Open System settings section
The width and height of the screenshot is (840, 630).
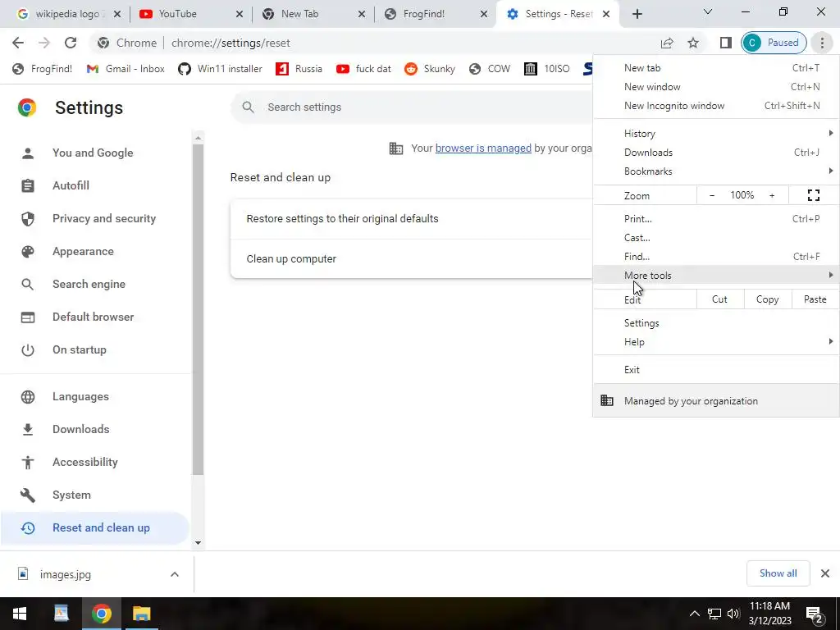[x=94, y=495]
